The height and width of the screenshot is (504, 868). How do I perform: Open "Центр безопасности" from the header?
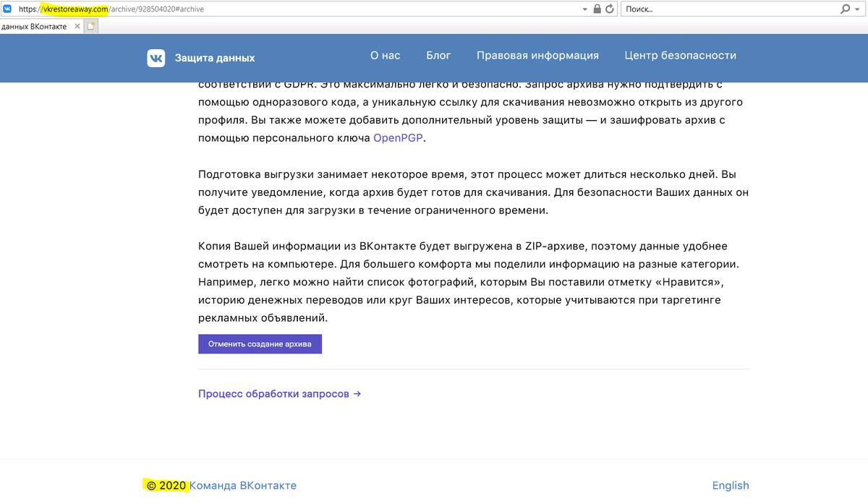(x=680, y=55)
